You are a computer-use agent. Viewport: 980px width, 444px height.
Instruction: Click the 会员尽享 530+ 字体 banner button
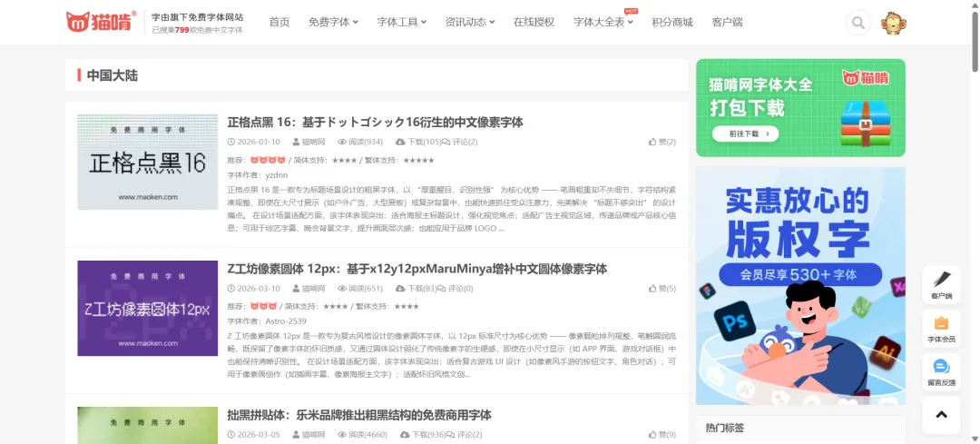(800, 274)
